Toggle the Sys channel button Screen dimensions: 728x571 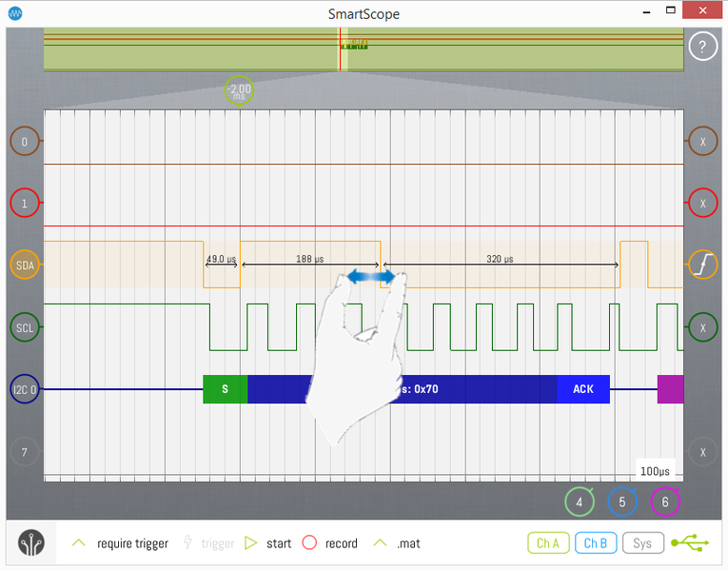tap(643, 543)
